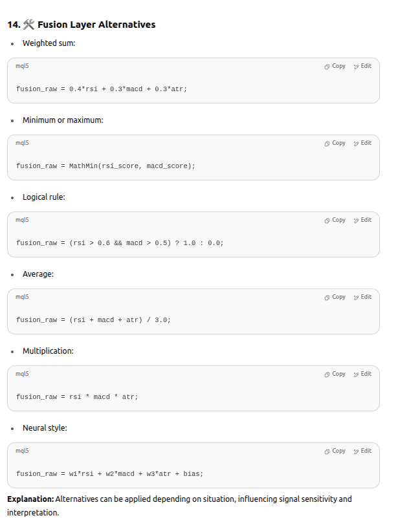This screenshot has width=420, height=520.
Task: Click the w1*rsi neural style code line
Action: pyautogui.click(x=109, y=473)
